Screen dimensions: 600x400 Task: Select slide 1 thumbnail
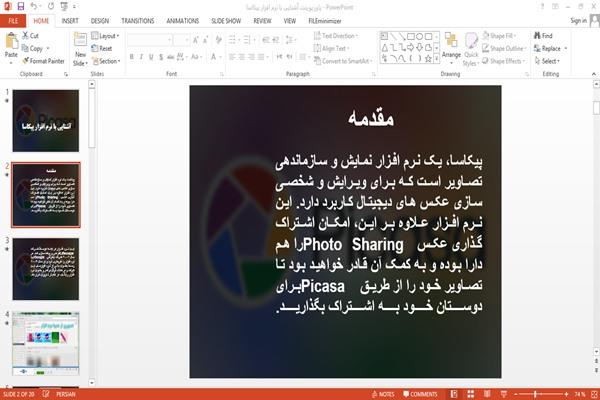46,121
